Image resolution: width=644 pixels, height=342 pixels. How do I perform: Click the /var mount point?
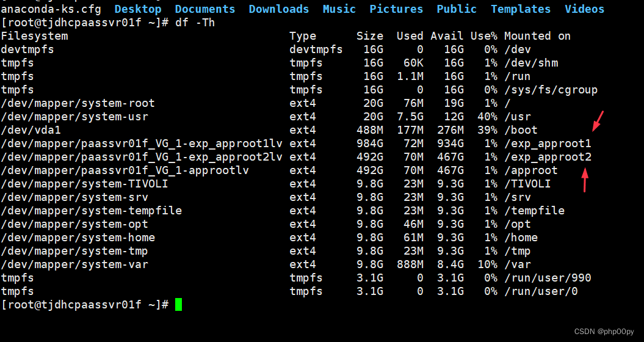pyautogui.click(x=518, y=264)
